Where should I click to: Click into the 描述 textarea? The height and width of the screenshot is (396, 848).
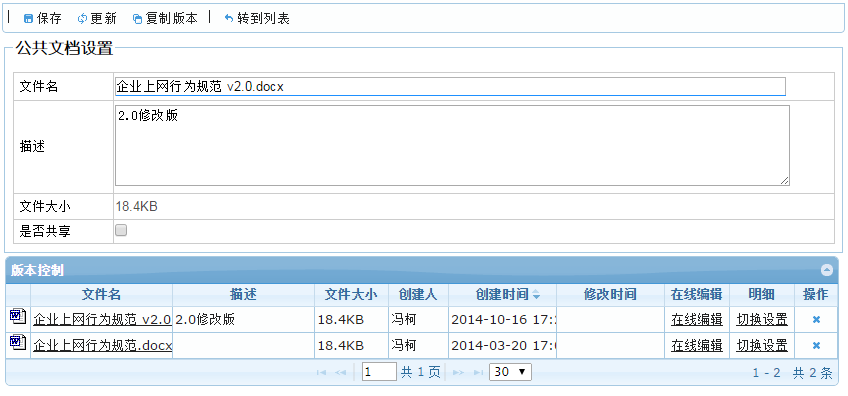point(452,146)
